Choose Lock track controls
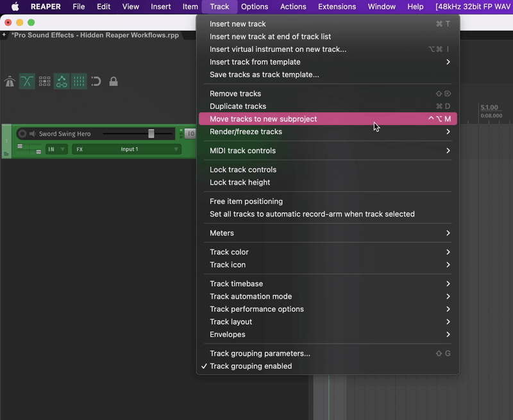The width and height of the screenshot is (513, 420). click(328, 170)
